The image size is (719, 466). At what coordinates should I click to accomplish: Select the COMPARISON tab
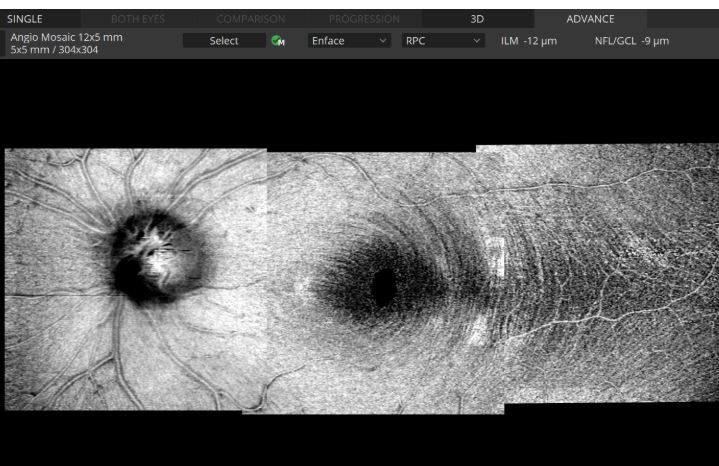(251, 18)
